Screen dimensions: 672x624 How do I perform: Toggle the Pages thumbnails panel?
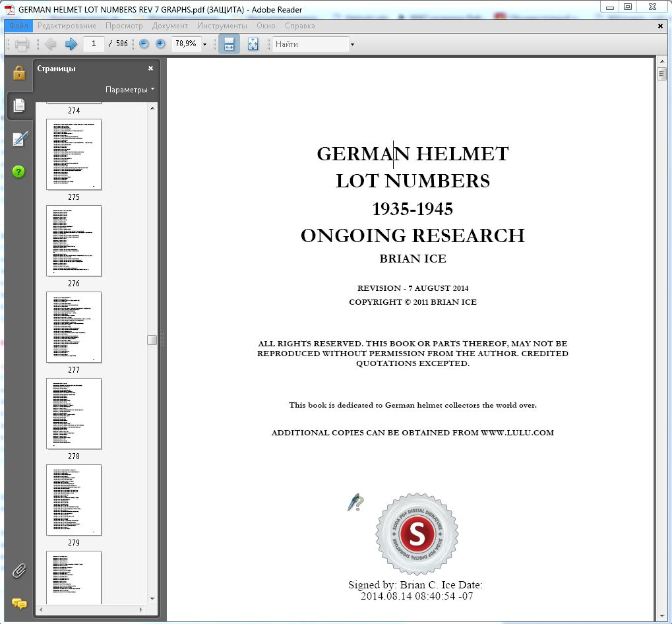coord(19,106)
